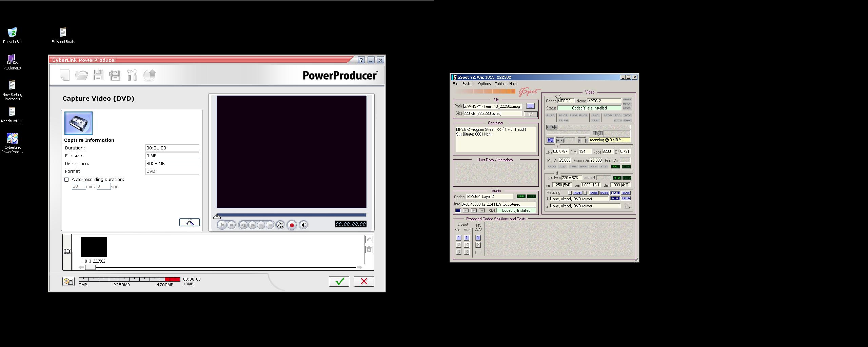Click the CVD resizing button in GSpot
Screen dimensions: 868x347
point(626,193)
